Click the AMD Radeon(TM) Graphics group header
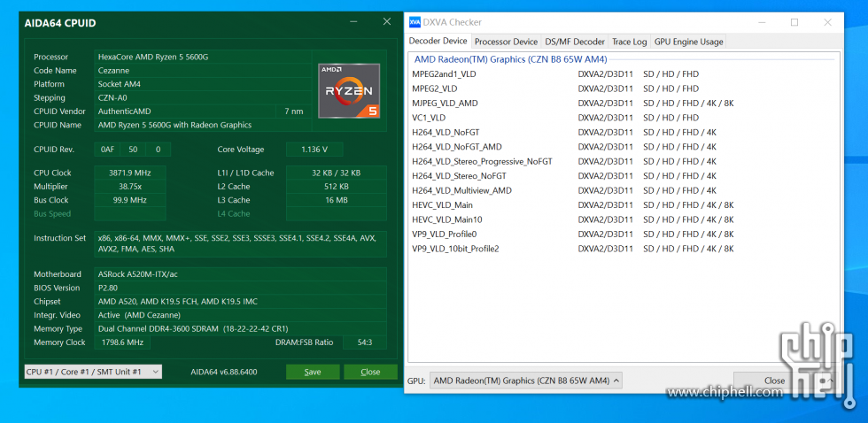Viewport: 868px width, 423px height. click(510, 59)
